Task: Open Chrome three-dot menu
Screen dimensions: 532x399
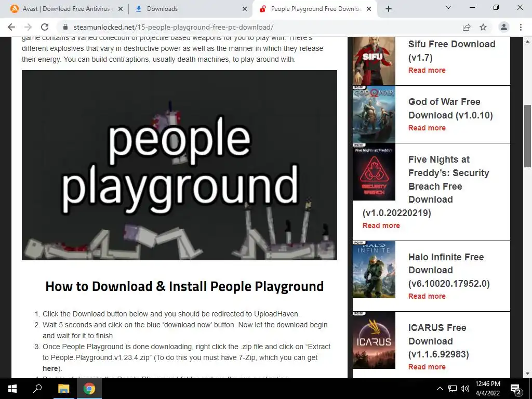Action: point(521,27)
